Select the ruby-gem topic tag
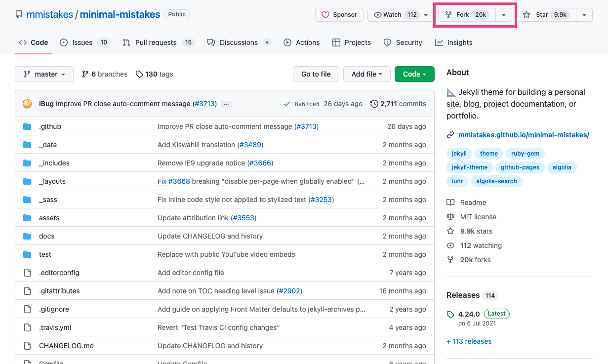608x364 pixels. [x=526, y=154]
